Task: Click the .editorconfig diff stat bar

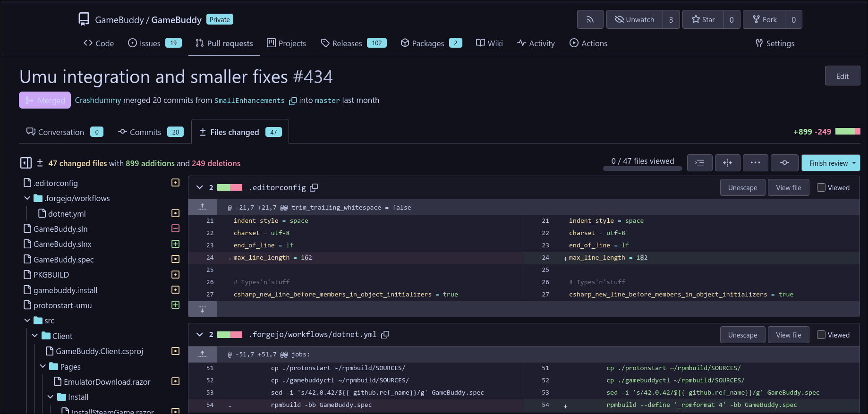Action: [230, 187]
